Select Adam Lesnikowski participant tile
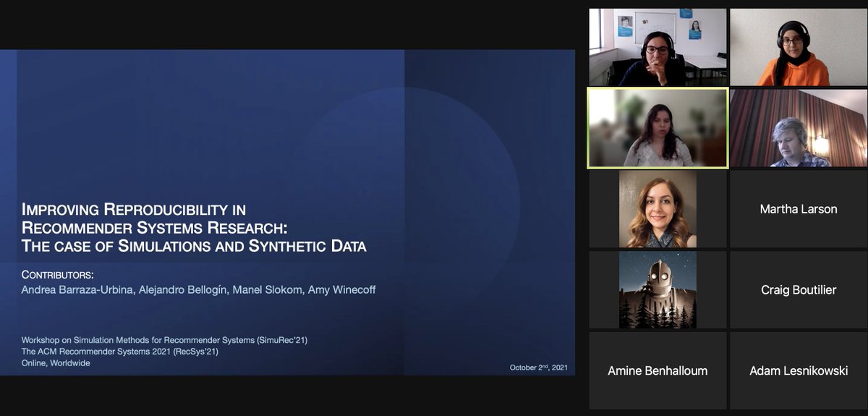Screen dimensions: 868x416 click(799, 370)
